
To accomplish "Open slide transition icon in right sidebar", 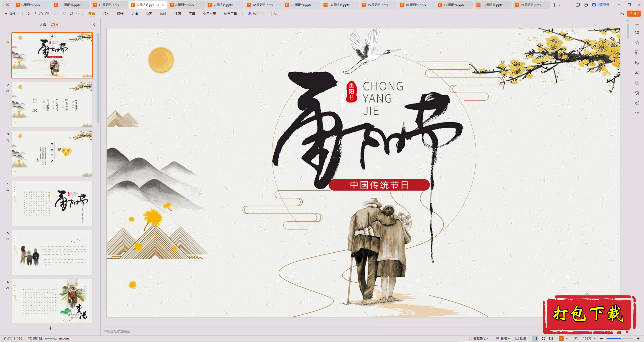I will point(637,53).
